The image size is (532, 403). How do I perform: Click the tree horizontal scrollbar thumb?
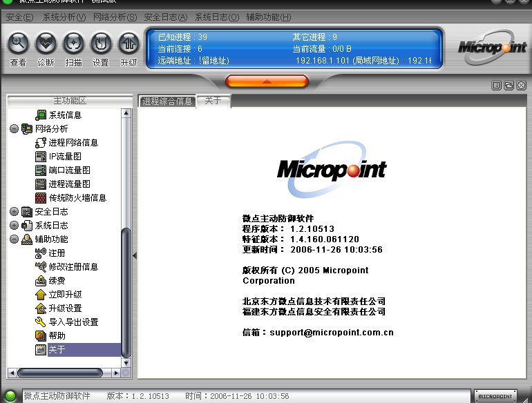60,373
